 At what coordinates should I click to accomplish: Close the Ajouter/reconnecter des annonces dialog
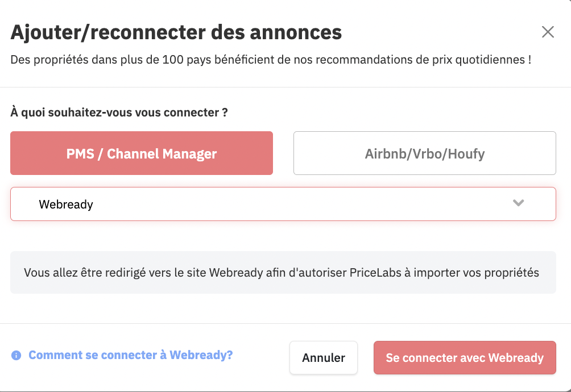[548, 32]
